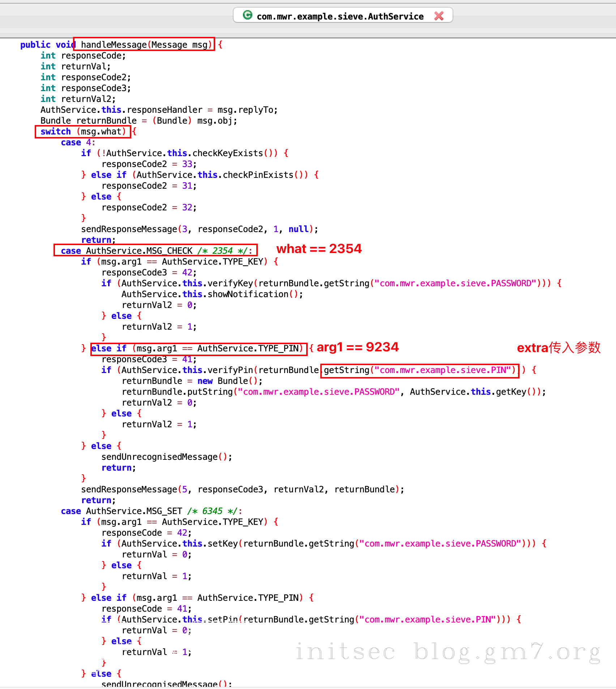Click the responseHandler field assignment
This screenshot has height=689, width=616.
164,110
